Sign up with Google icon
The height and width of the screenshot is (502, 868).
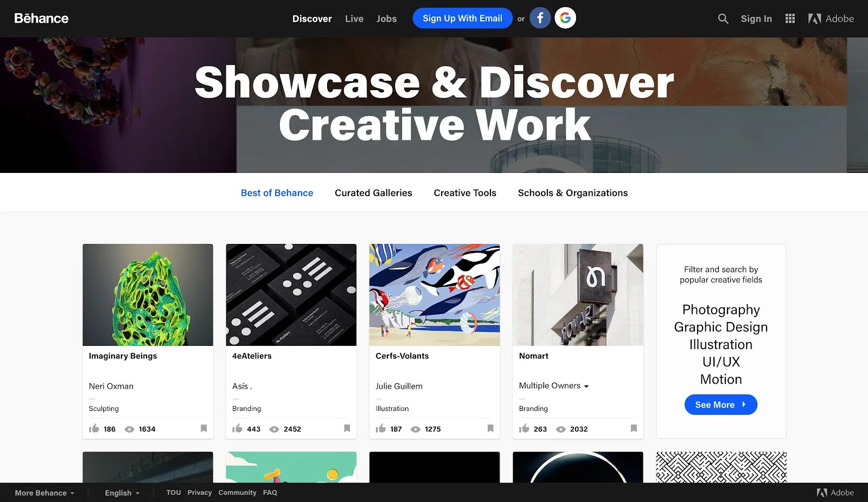(x=565, y=18)
